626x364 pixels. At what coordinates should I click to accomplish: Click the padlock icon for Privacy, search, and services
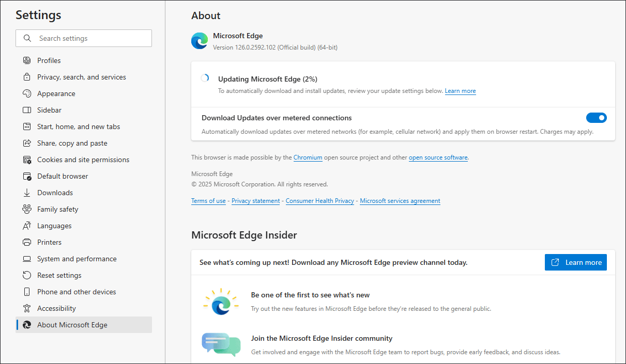[x=27, y=77]
